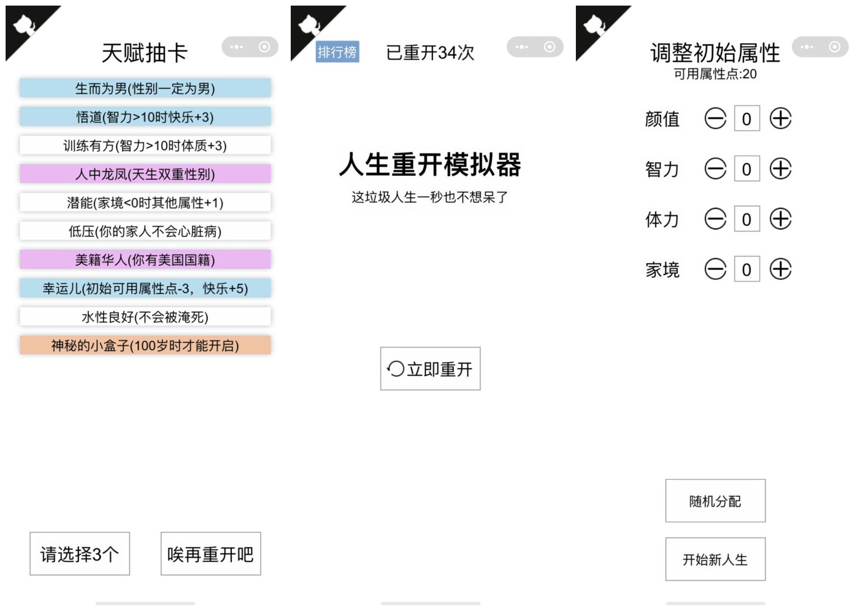Decrease 颜值 with the minus icon

[x=715, y=119]
